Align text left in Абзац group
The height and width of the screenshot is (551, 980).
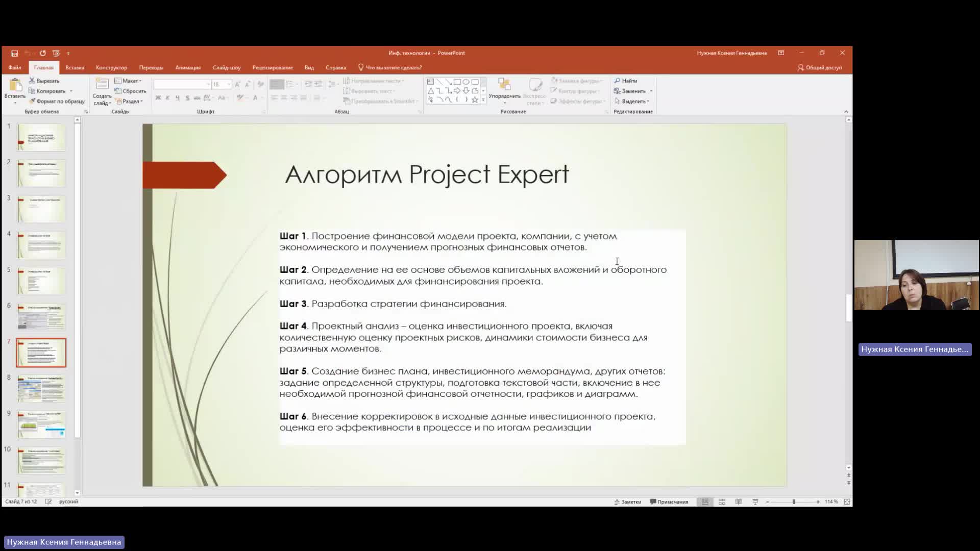pos(274,98)
